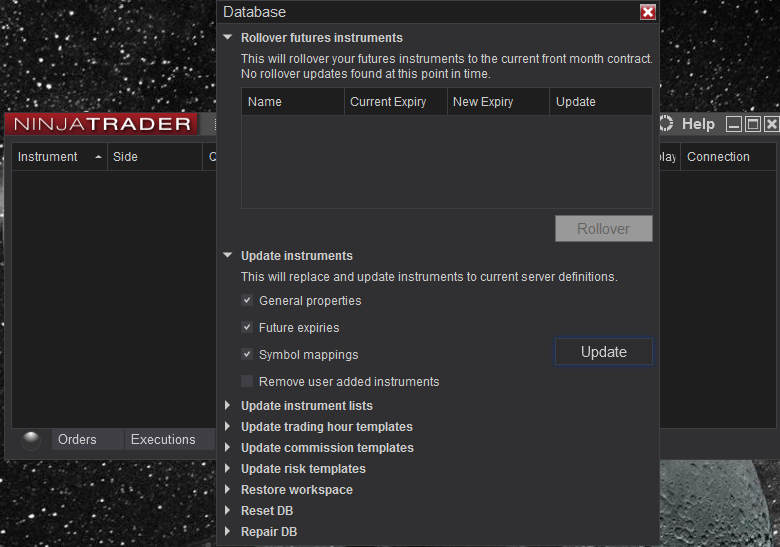
Task: Uncheck Symbol mappings checkbox
Action: point(247,354)
